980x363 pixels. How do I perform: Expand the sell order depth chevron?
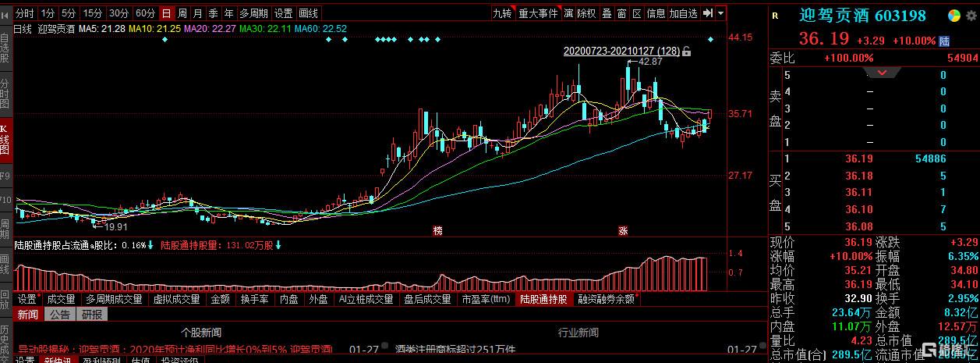tap(883, 73)
